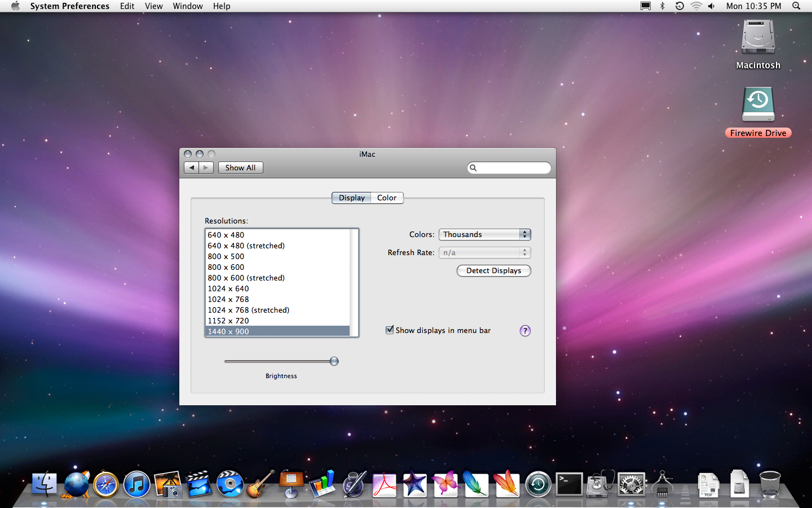
Task: Open the Adobe star icon in dock
Action: tap(414, 484)
